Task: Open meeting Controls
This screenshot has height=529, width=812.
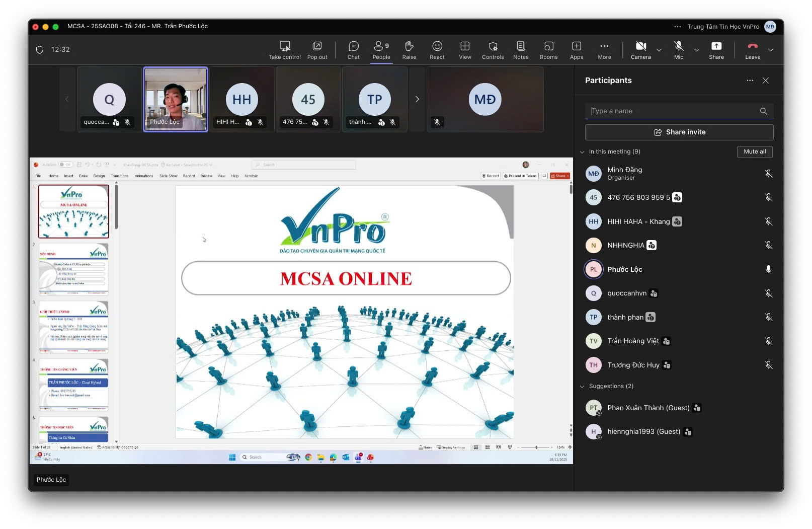Action: click(493, 50)
